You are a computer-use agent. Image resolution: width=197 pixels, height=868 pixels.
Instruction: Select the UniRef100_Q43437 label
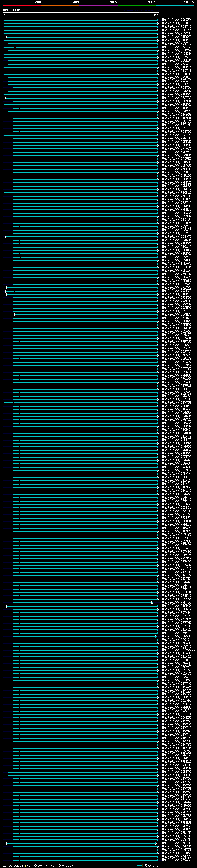(x=177, y=653)
